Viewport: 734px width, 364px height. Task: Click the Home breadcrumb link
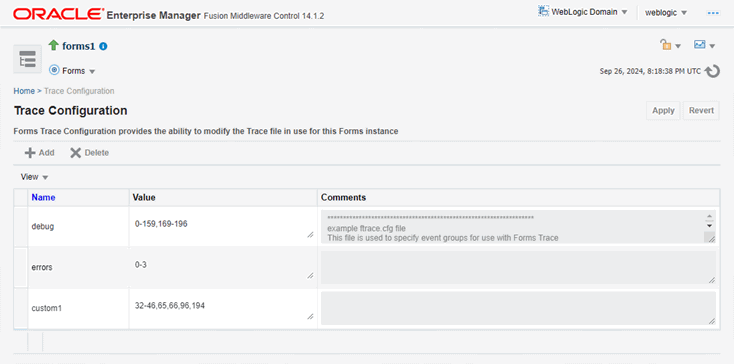24,91
